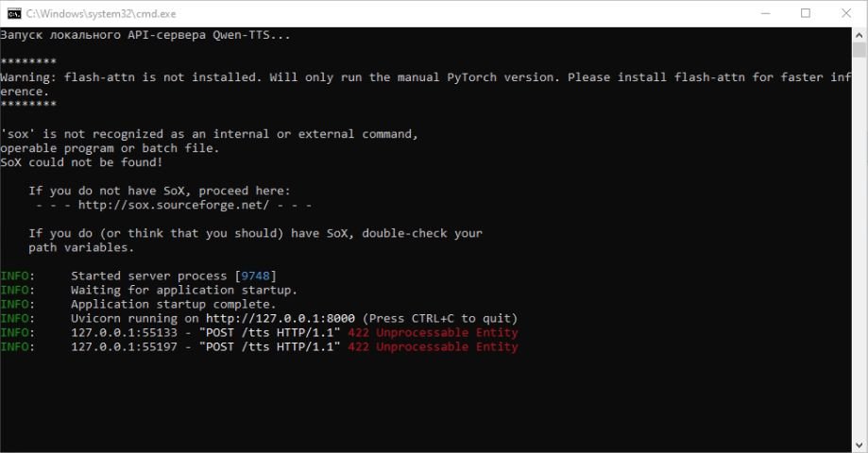The height and width of the screenshot is (453, 868).
Task: Click the server process ID 9748
Action: pos(255,276)
